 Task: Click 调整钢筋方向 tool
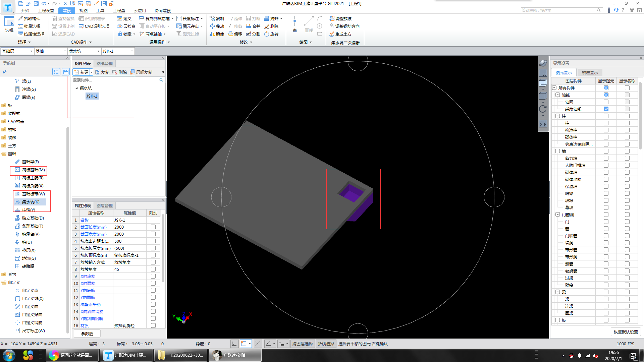pos(344,26)
